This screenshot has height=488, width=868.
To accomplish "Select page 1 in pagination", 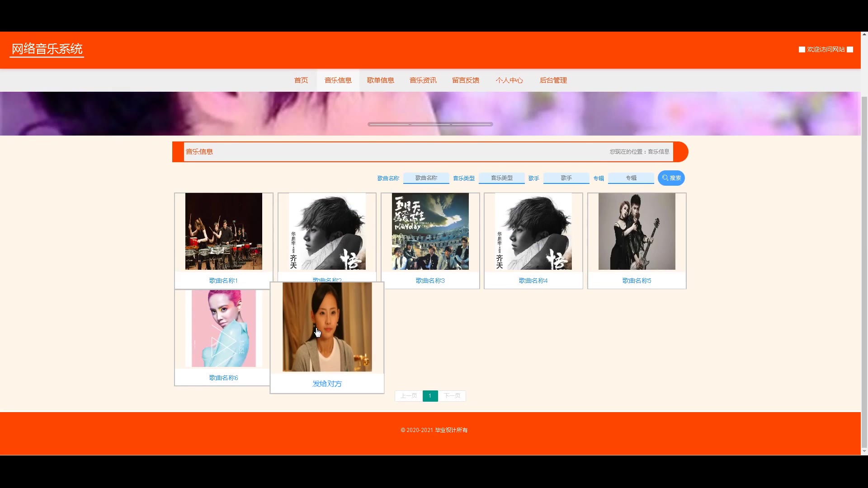I will click(430, 396).
